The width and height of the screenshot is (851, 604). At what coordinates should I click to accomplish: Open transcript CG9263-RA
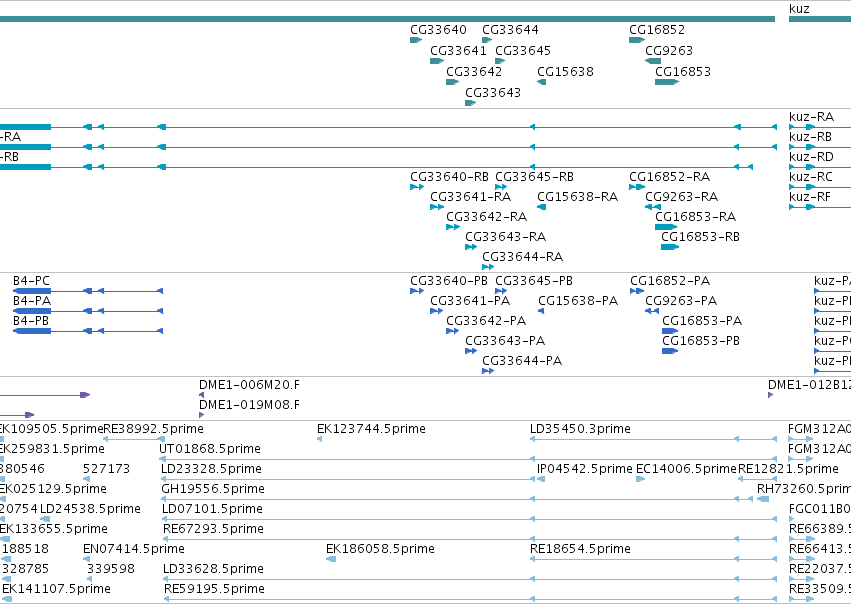[x=682, y=197]
